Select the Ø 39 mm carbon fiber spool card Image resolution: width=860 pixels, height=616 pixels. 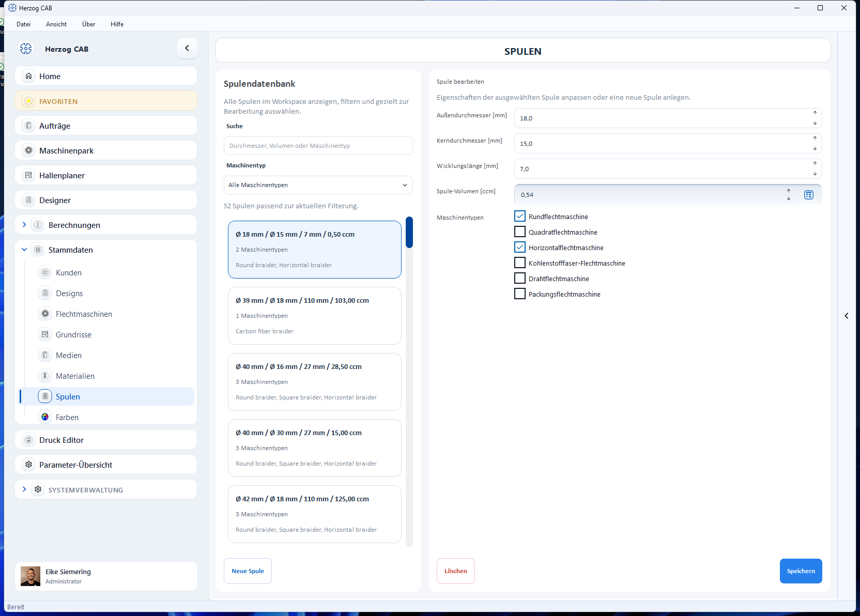point(315,316)
